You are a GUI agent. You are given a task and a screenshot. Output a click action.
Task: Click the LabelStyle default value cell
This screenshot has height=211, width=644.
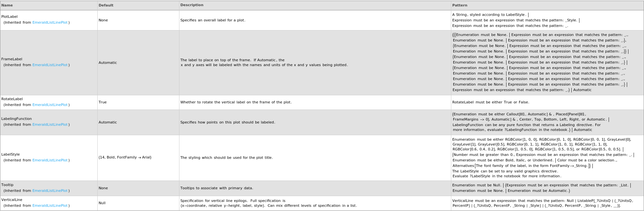click(x=125, y=158)
